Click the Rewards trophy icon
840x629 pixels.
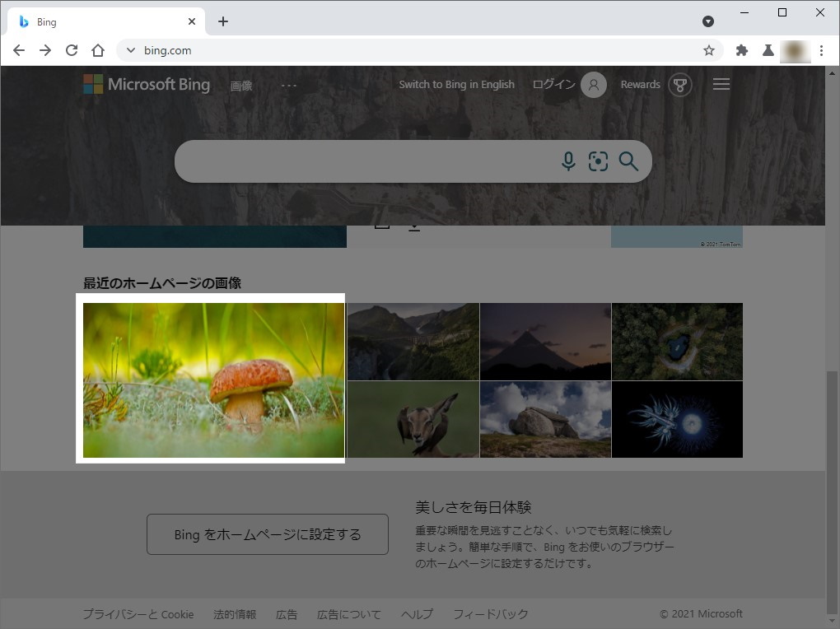[679, 84]
